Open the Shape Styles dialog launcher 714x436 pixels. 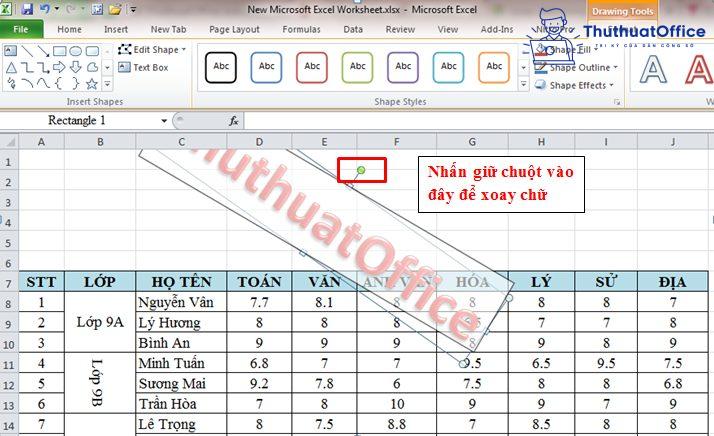tap(617, 102)
